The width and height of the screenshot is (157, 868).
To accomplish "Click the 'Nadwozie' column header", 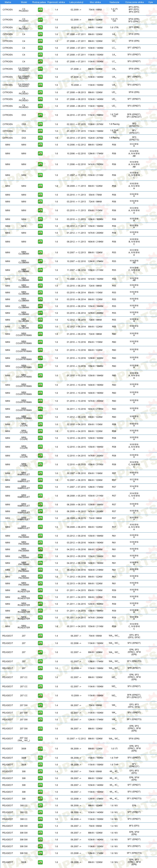I will coord(114,2).
